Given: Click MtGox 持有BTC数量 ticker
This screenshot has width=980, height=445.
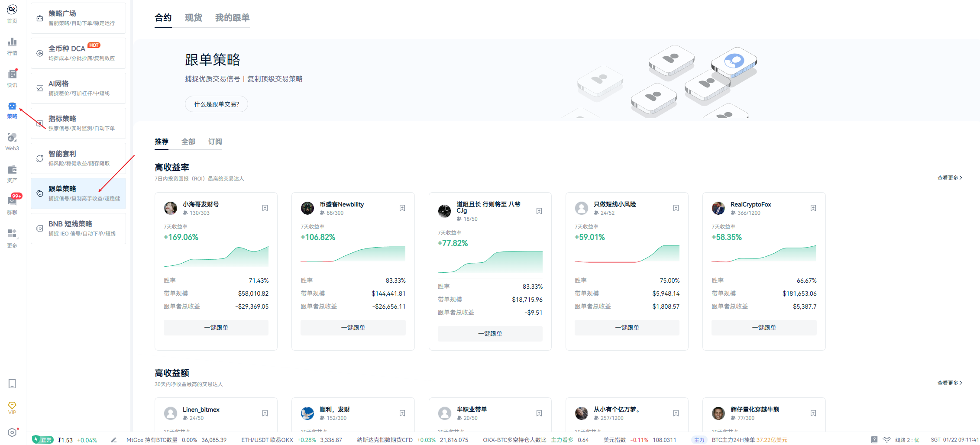Looking at the screenshot, I should point(176,440).
